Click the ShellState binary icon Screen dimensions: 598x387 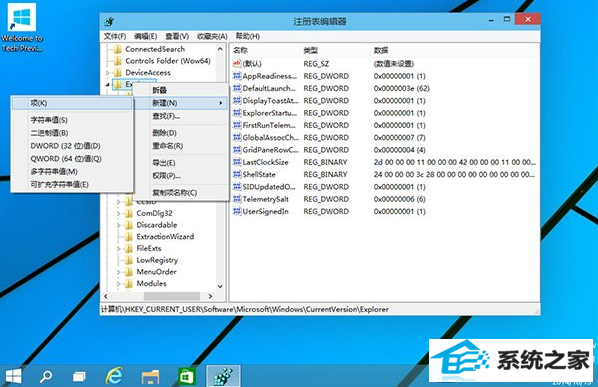coord(237,174)
